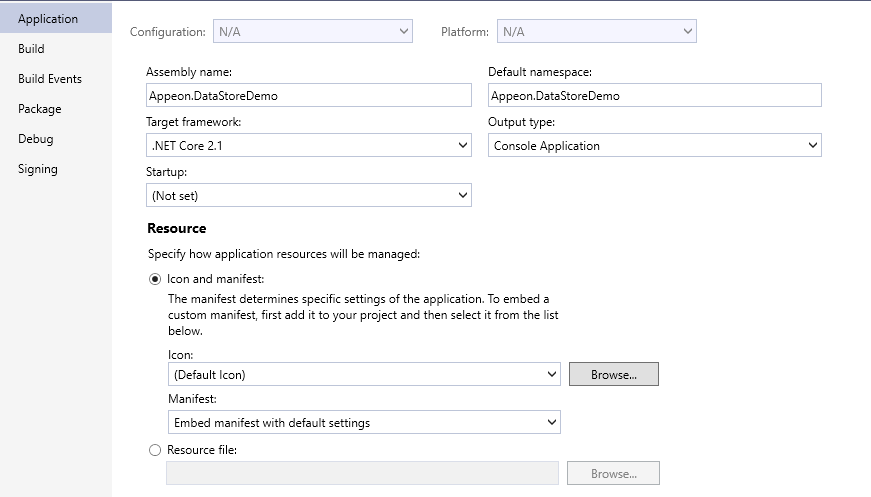Click Browse button for Resource file
Screen dimensions: 871x497
613,474
